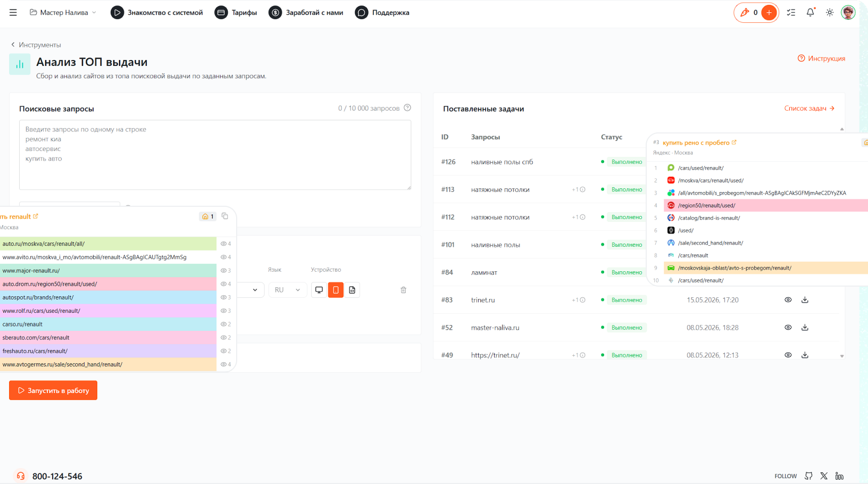Image resolution: width=868 pixels, height=484 pixels.
Task: Open the X (Twitter) icon in footer
Action: click(824, 476)
